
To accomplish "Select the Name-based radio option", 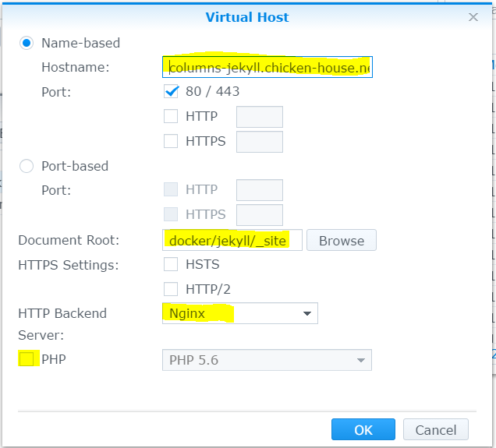I will pos(27,43).
